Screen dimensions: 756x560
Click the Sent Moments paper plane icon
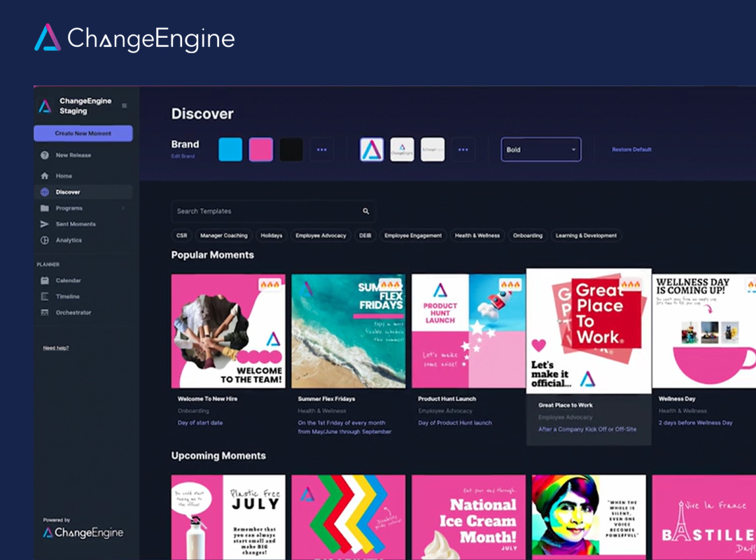point(44,224)
